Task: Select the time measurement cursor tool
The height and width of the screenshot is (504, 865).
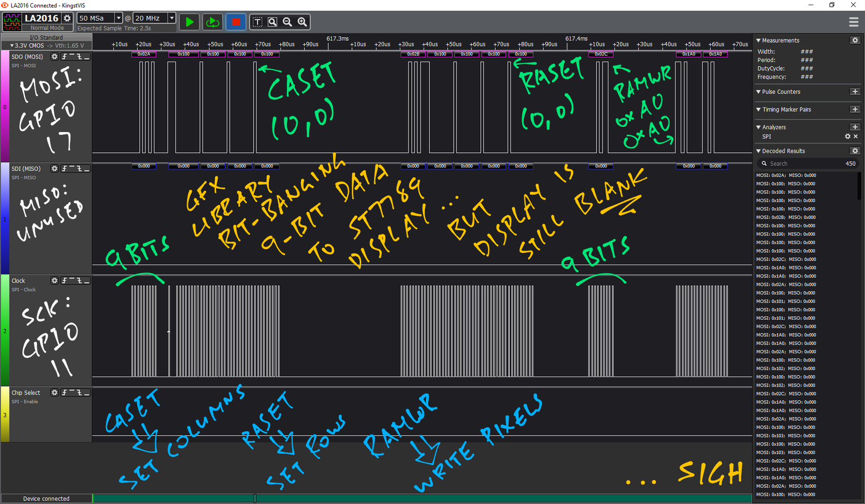Action: coord(257,22)
